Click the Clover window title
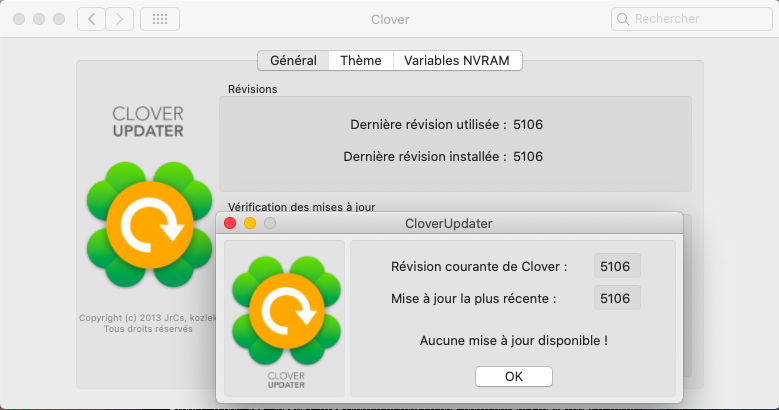 pos(390,19)
